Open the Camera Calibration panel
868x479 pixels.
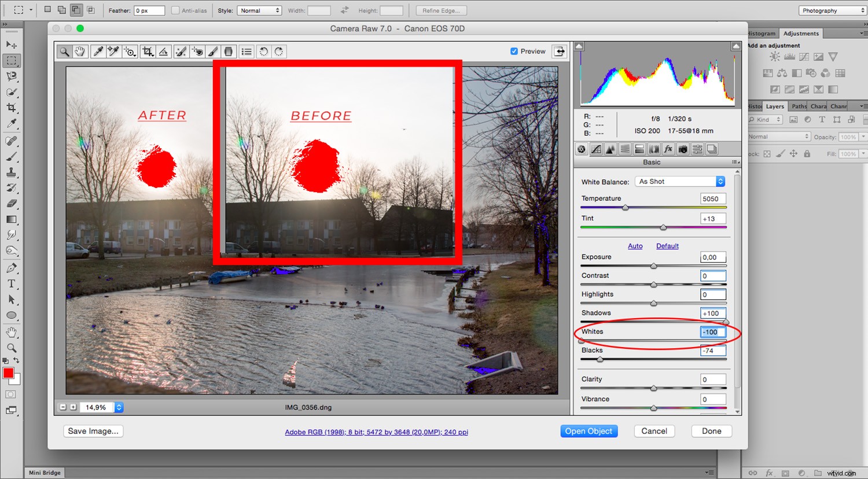(683, 149)
